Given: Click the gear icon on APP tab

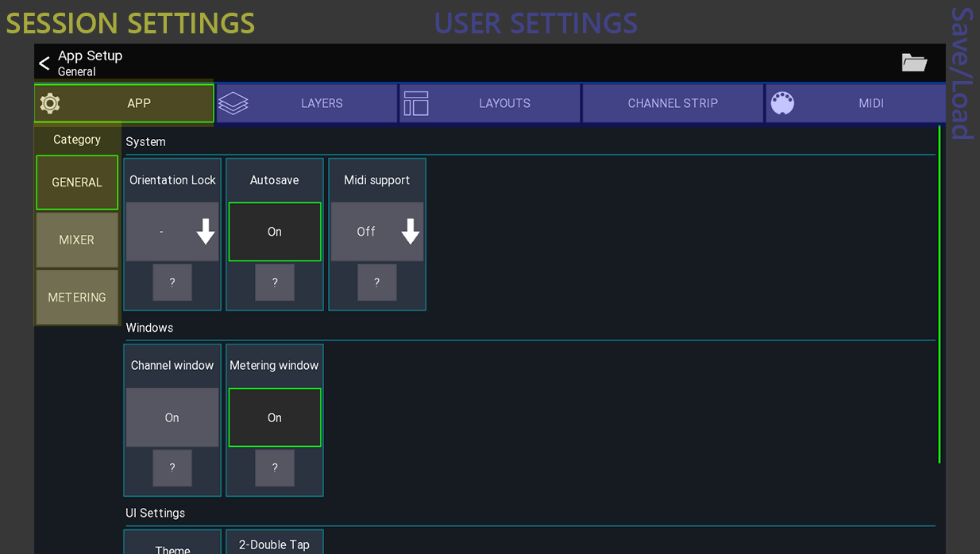Looking at the screenshot, I should point(50,103).
